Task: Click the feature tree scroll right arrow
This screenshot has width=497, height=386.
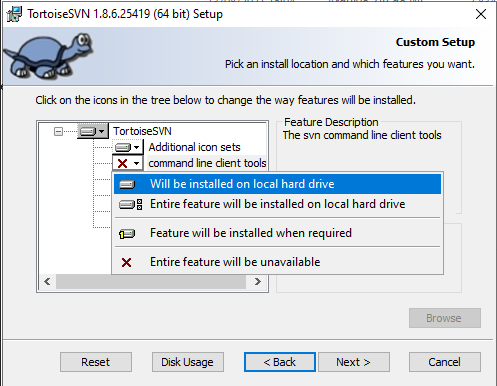Action: (257, 282)
